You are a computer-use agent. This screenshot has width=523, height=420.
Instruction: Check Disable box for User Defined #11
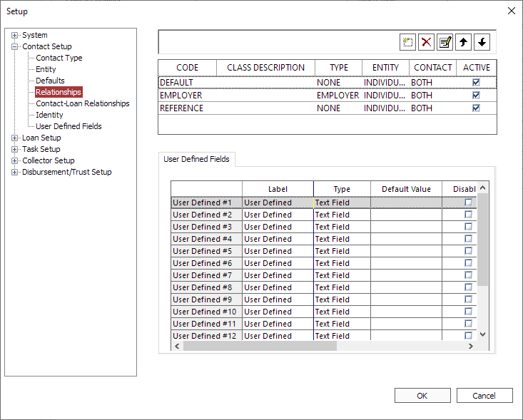pos(468,323)
